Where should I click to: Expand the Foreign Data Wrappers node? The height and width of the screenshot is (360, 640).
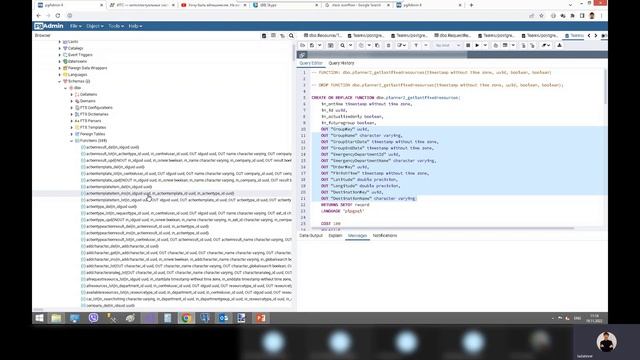60,68
